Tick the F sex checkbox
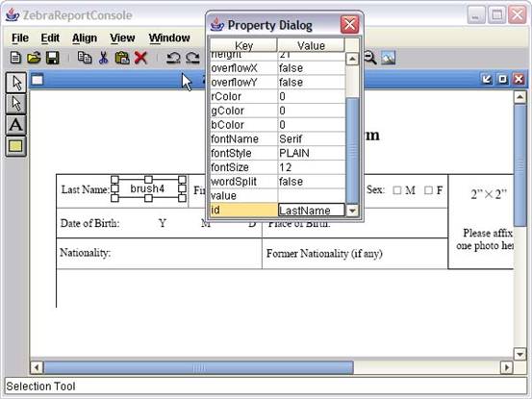This screenshot has height=399, width=532. tap(428, 190)
